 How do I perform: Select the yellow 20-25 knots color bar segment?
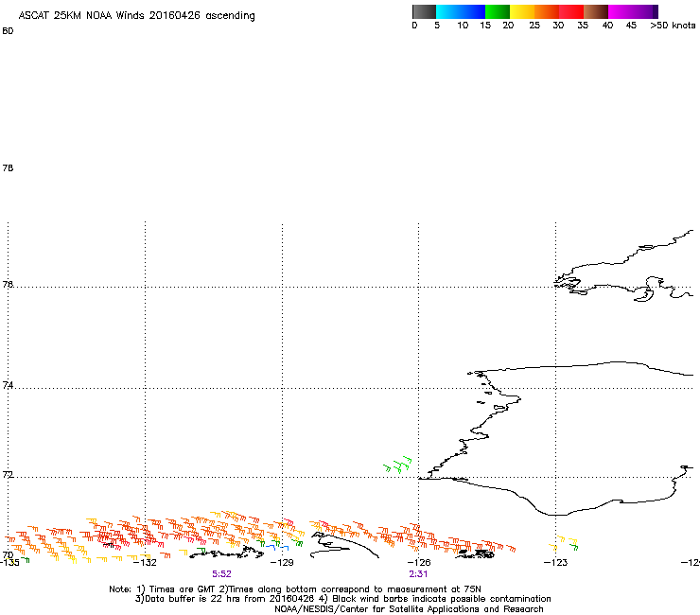tap(522, 11)
